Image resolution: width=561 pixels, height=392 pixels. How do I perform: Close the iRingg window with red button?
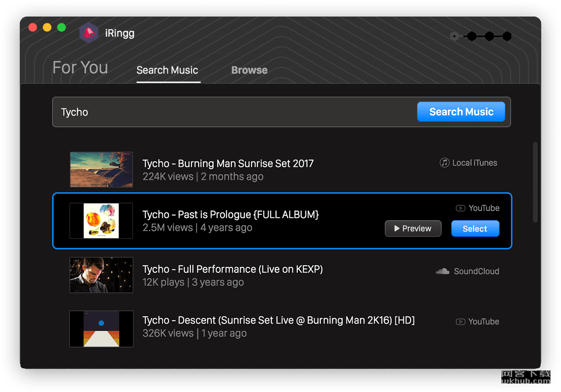click(33, 27)
